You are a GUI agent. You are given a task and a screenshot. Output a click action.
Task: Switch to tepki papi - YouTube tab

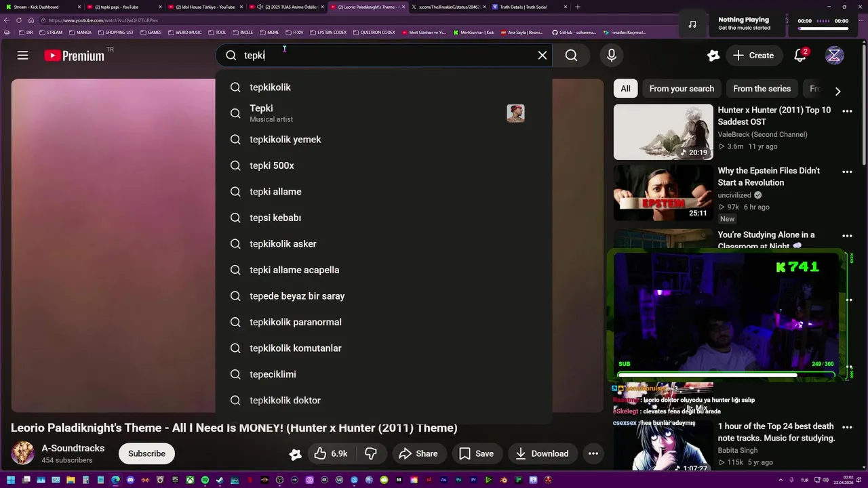(x=122, y=7)
